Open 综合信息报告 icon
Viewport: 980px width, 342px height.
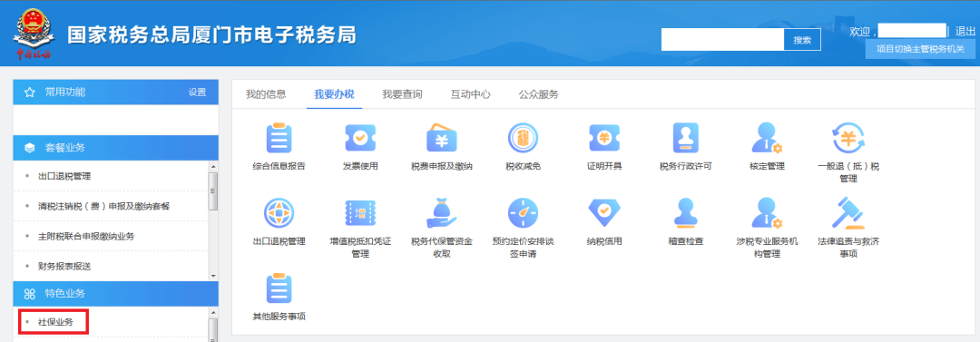(x=279, y=138)
